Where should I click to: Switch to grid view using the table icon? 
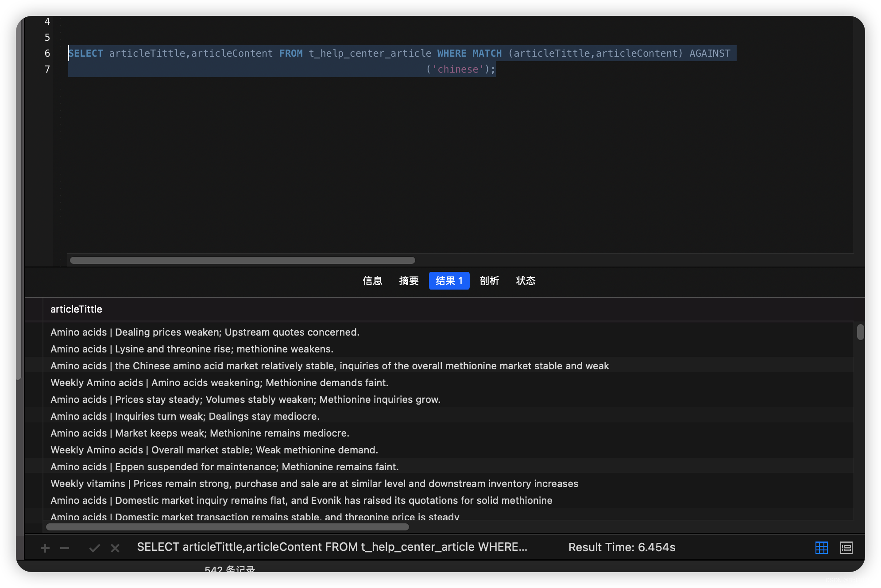point(822,548)
